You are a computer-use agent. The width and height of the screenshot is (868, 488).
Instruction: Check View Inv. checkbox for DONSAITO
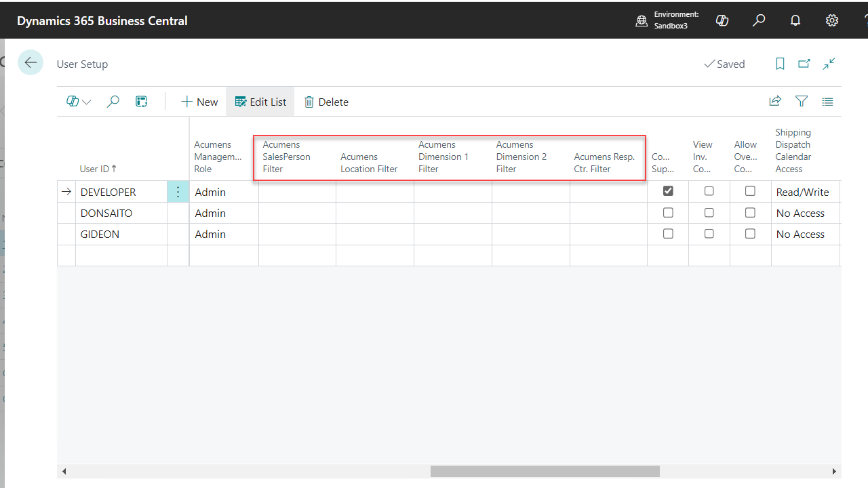pyautogui.click(x=709, y=213)
